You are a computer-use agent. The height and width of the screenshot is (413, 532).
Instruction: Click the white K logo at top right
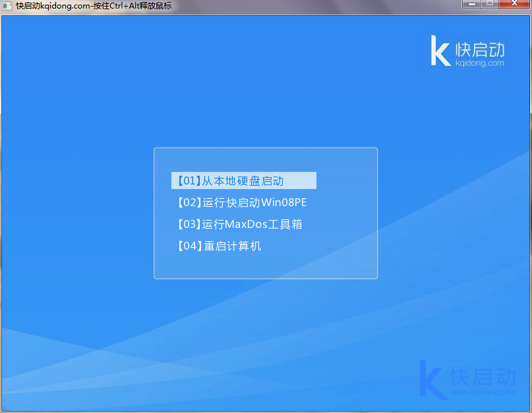[x=440, y=51]
